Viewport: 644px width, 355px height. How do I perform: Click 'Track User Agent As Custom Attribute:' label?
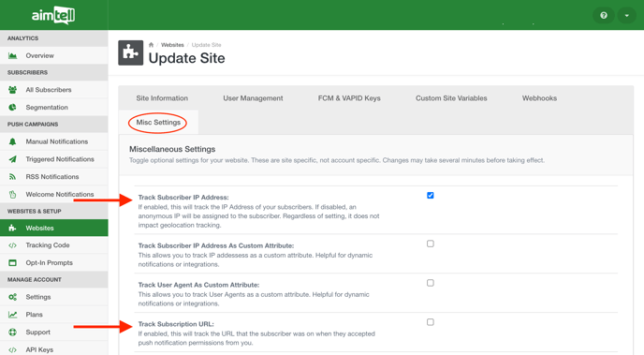[x=198, y=285]
